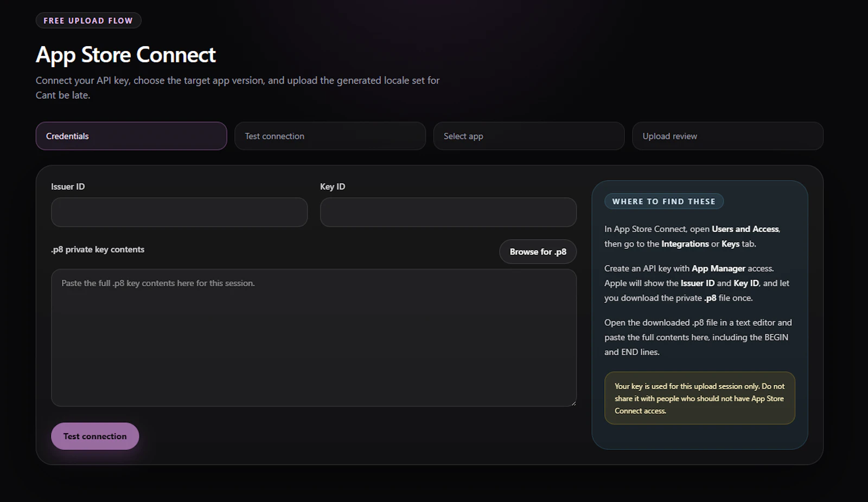Click the bold App Manager text
Screen dimensions: 868x502
pos(718,268)
